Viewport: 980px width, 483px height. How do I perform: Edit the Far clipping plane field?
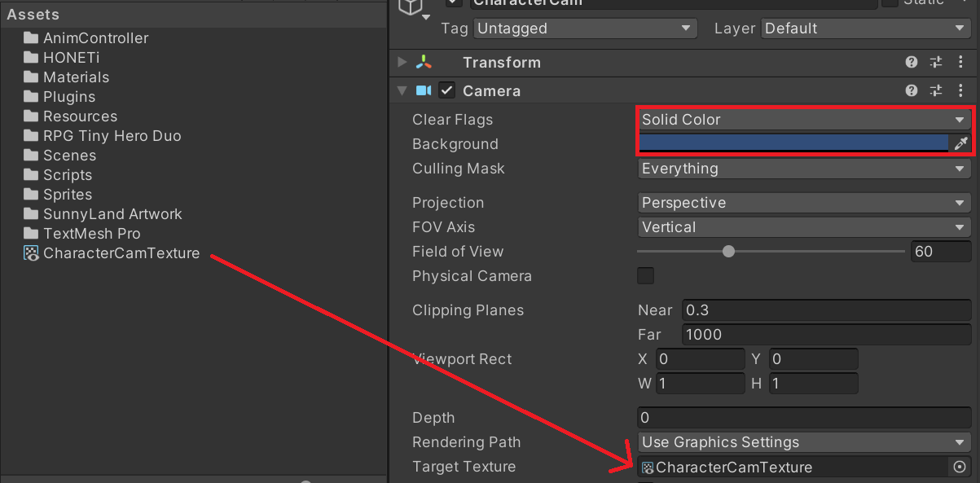[x=826, y=335]
